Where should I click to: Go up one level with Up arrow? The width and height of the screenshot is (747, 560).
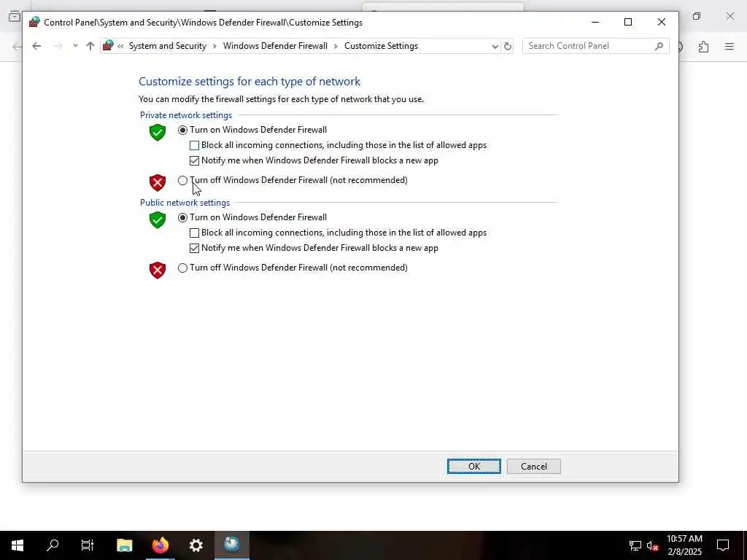(90, 46)
